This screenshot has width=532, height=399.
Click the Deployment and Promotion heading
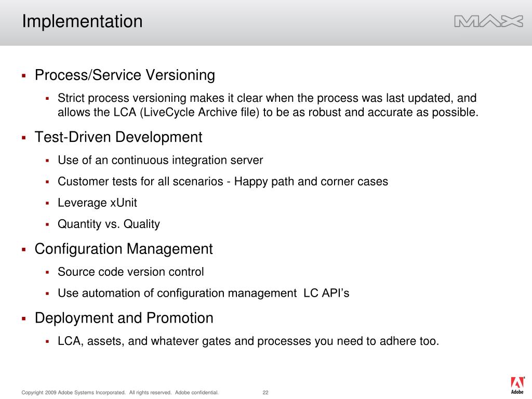[124, 318]
